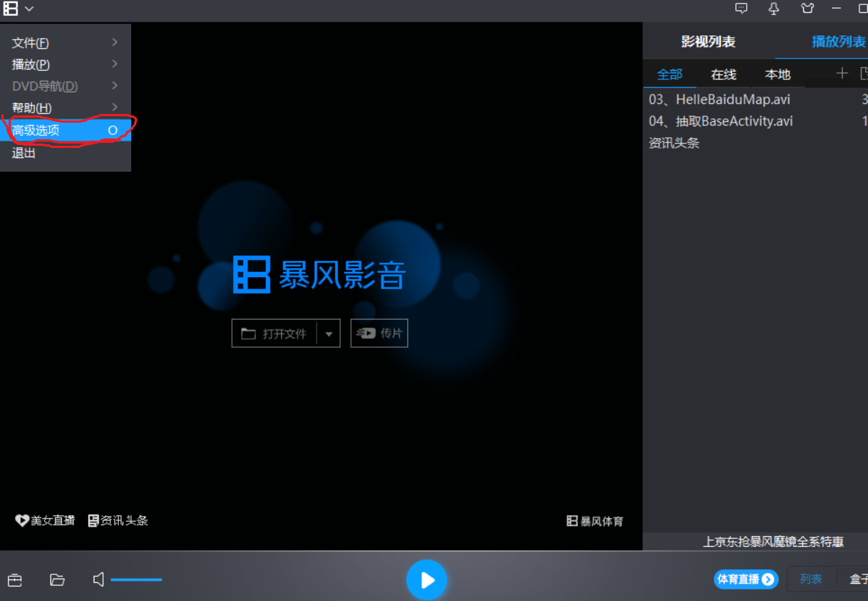The height and width of the screenshot is (601, 868).
Task: Click the pin-on-top icon in title bar
Action: tap(774, 9)
